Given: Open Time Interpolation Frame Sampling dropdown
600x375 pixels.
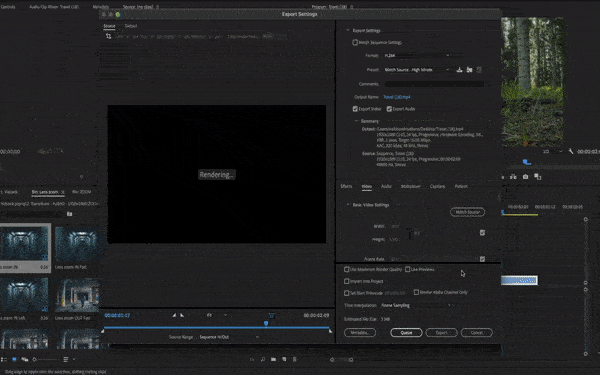Looking at the screenshot, I should point(416,305).
